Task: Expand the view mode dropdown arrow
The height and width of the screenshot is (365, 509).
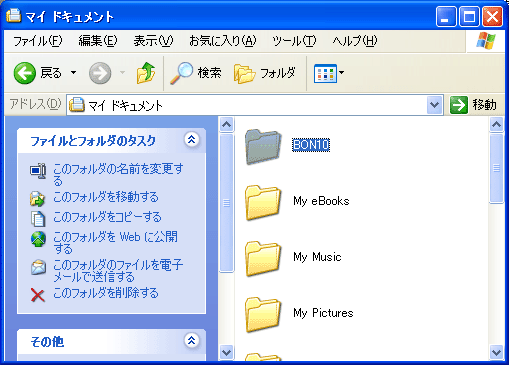Action: 341,72
